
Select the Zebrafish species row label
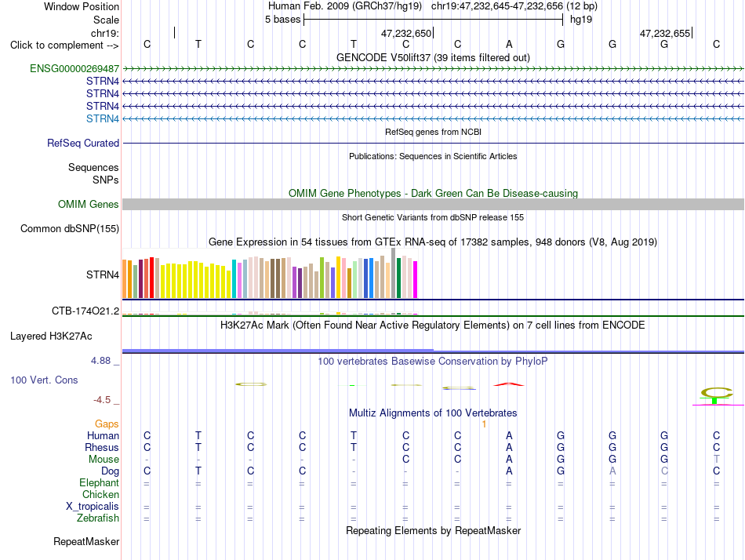[98, 518]
